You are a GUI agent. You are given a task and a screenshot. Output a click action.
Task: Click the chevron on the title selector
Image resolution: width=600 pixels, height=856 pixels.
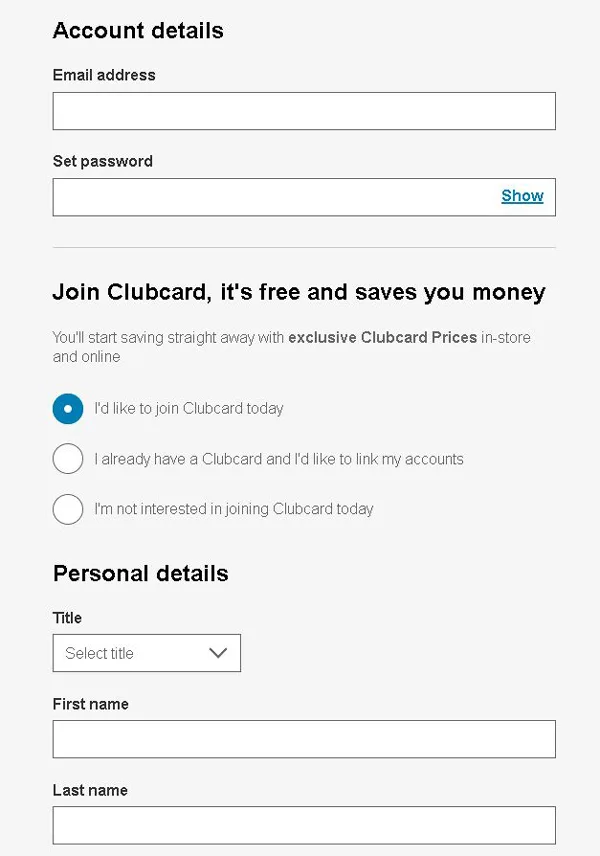pyautogui.click(x=218, y=653)
